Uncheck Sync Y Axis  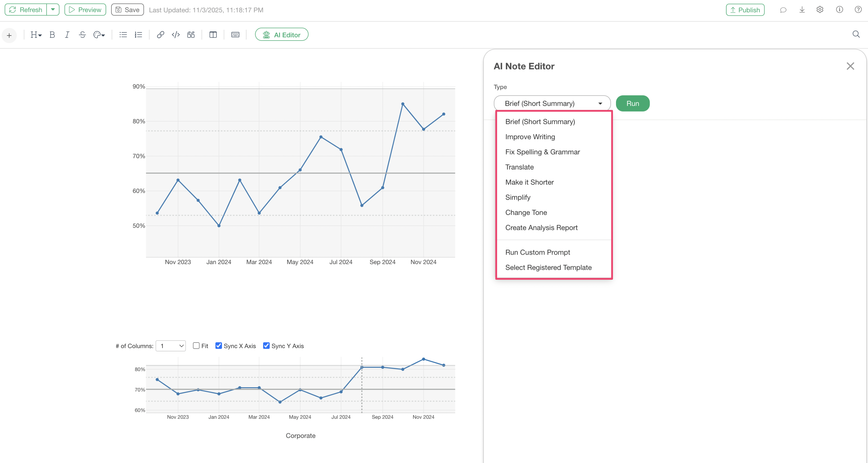[x=266, y=346]
